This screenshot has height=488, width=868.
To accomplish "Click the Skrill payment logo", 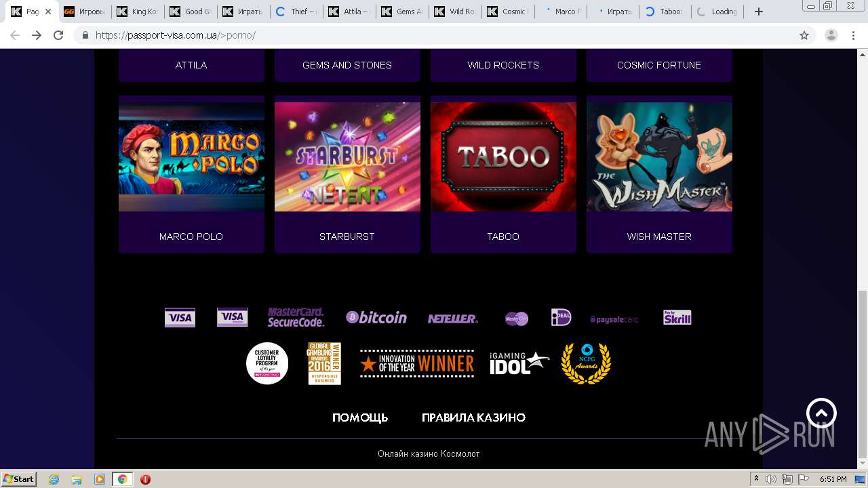I will [677, 317].
